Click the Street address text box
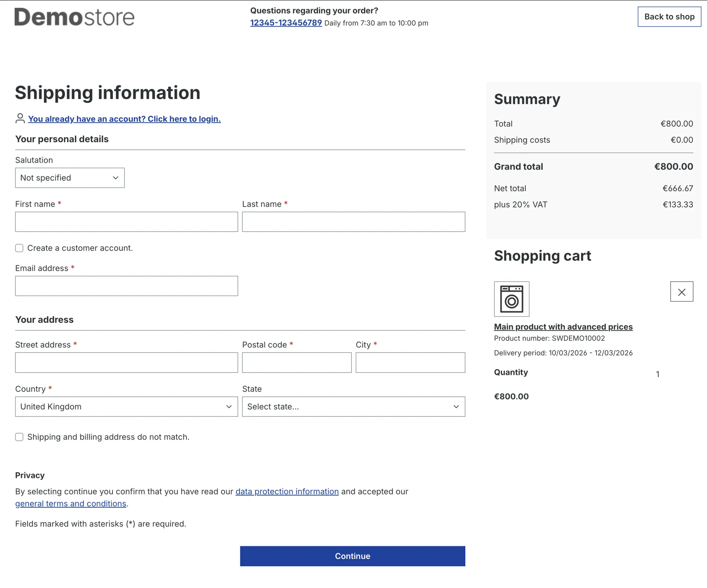Image resolution: width=707 pixels, height=588 pixels. tap(126, 363)
